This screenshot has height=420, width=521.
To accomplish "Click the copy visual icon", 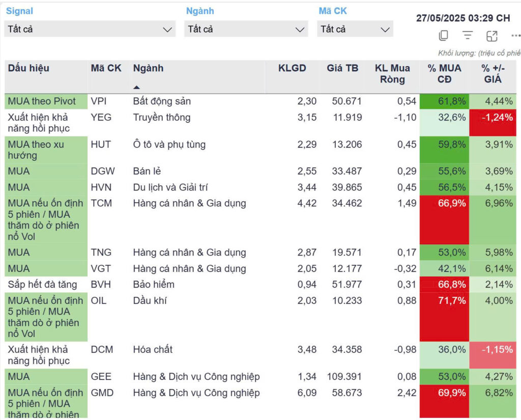I will tap(443, 36).
